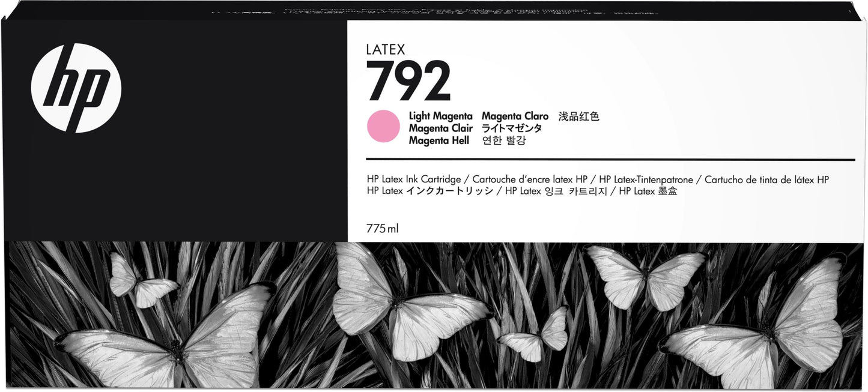Click the LATEX brand label

point(387,50)
